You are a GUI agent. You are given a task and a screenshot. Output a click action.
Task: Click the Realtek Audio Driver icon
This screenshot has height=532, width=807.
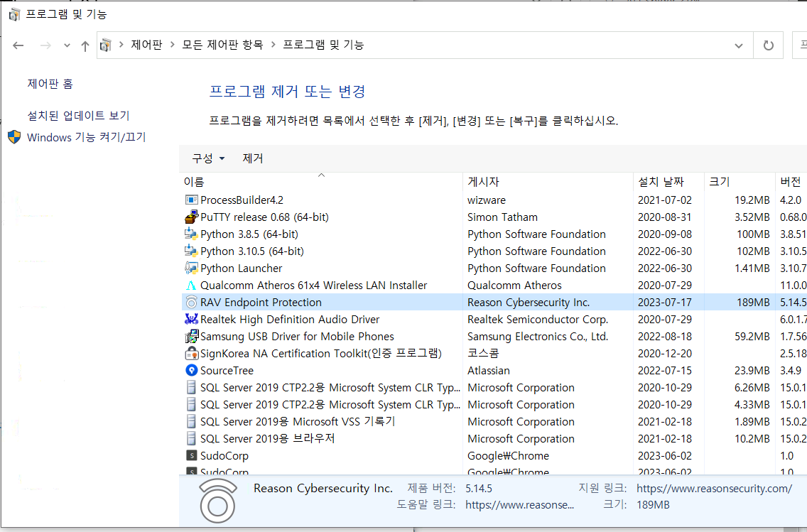tap(192, 319)
